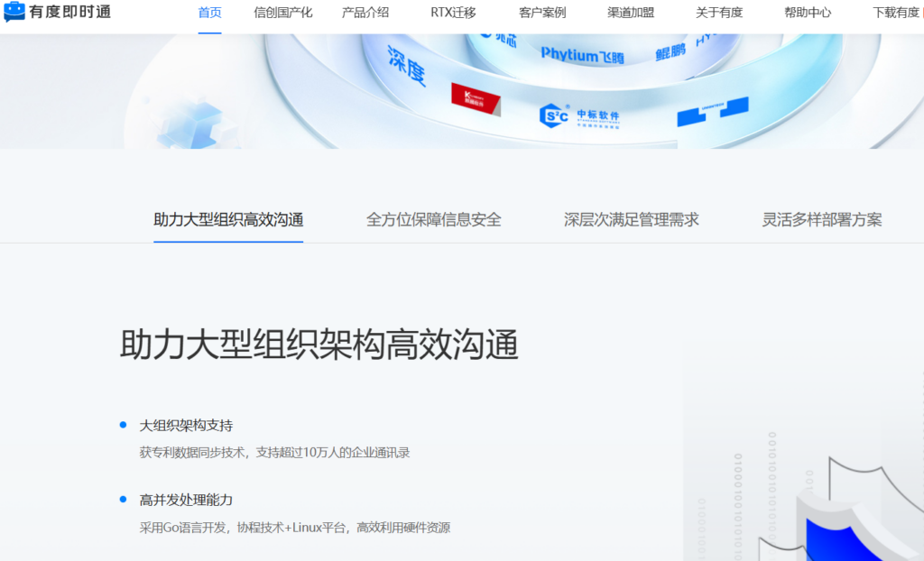Switch to the 全方位保障信息安全 tab

pos(434,219)
